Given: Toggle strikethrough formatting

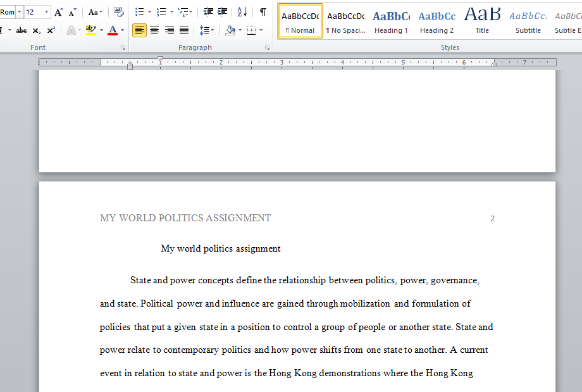Looking at the screenshot, I should point(22,30).
